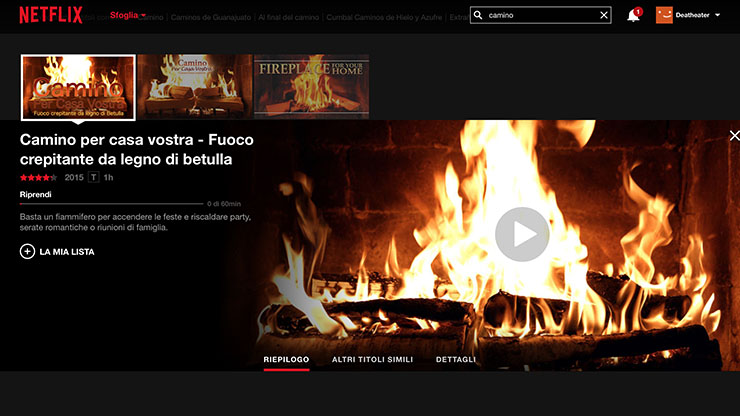Clear the search field with the X icon
740x416 pixels.
(x=604, y=15)
